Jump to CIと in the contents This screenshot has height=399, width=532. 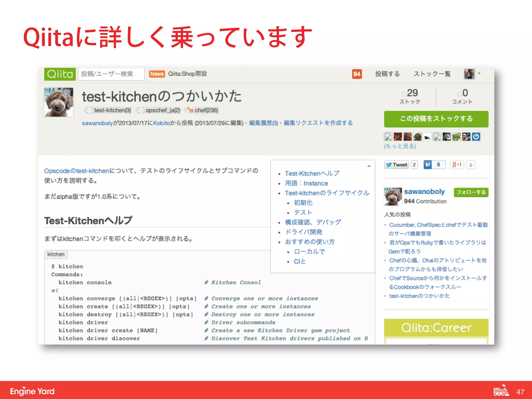pos(300,261)
